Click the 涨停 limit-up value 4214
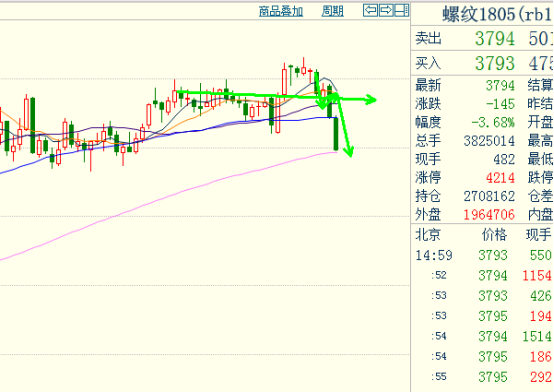This screenshot has width=554, height=392. click(x=500, y=177)
